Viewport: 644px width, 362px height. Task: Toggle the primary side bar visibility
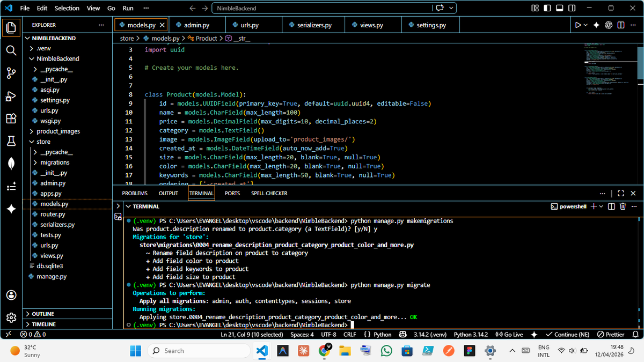click(x=547, y=8)
